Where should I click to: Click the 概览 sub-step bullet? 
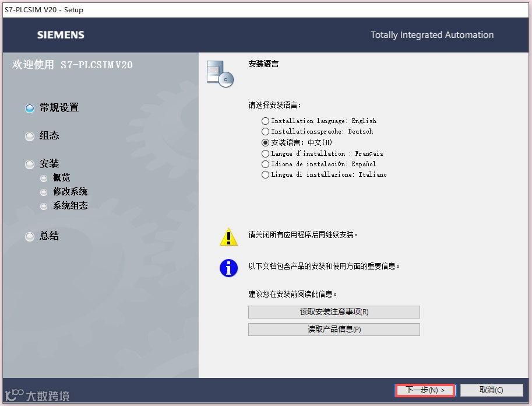(x=44, y=178)
